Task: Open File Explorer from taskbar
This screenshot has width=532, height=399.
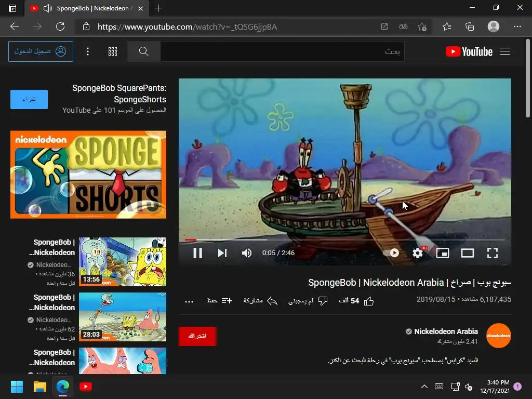Action: pos(39,387)
